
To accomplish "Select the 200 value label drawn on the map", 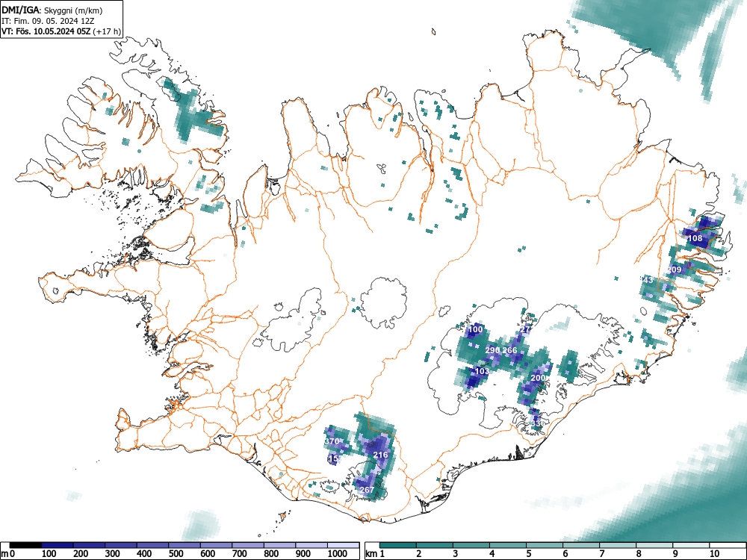I will click(538, 378).
